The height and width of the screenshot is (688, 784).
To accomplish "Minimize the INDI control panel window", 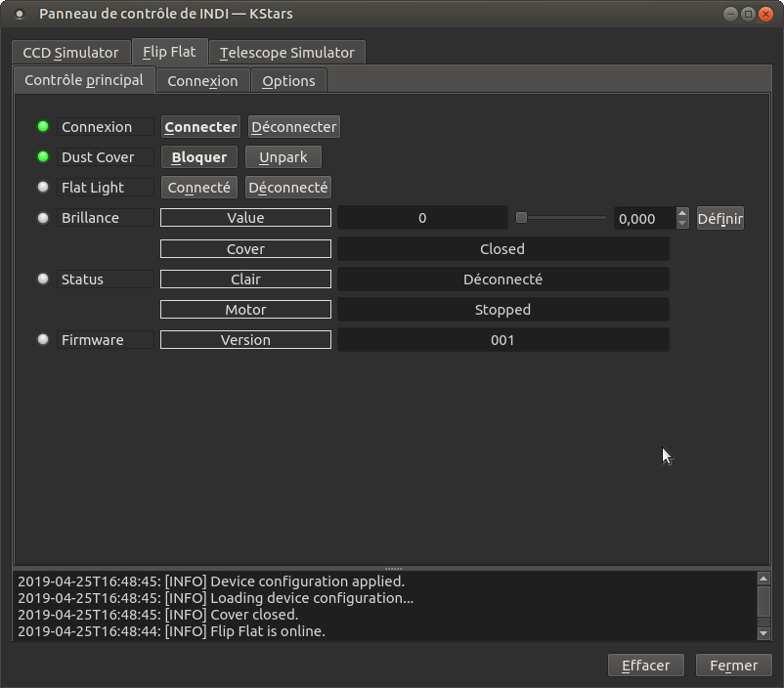I will pyautogui.click(x=730, y=14).
